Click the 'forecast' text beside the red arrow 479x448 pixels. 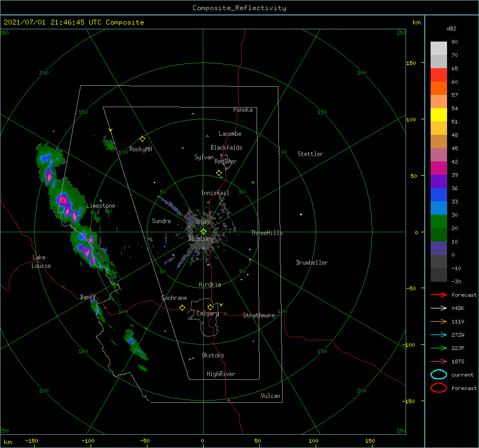464,295
